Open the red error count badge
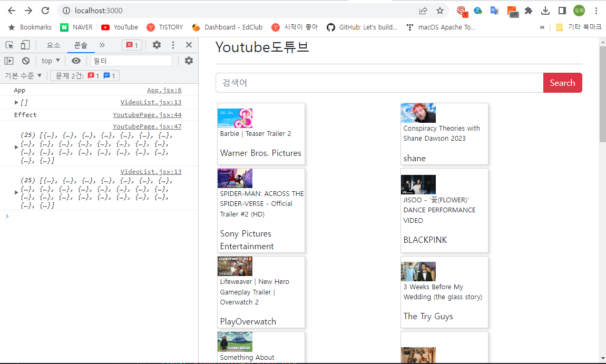The height and width of the screenshot is (364, 606). click(132, 45)
